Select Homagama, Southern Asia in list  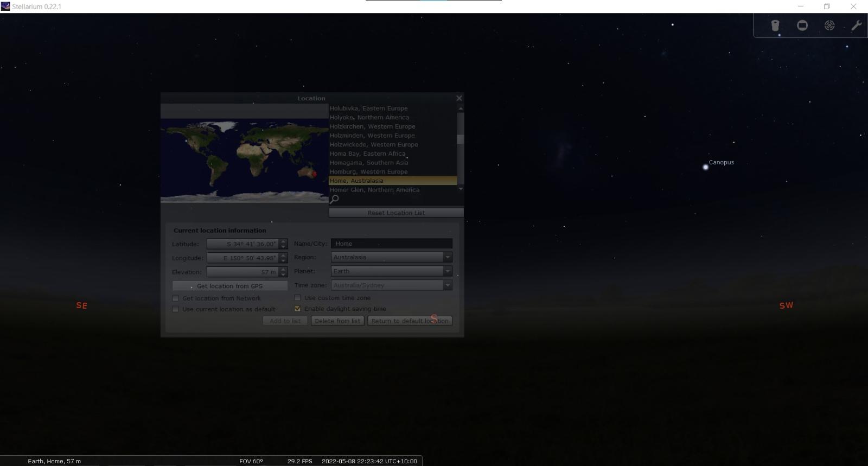tap(393, 163)
